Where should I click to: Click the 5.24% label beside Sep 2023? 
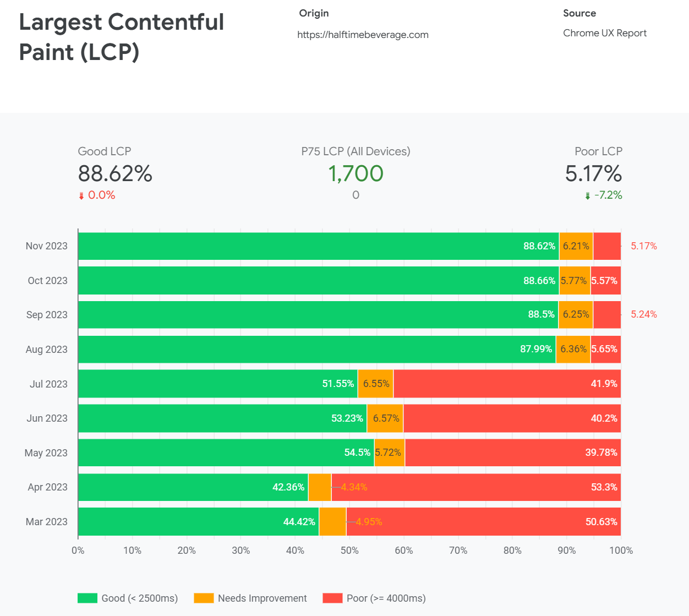tap(644, 314)
